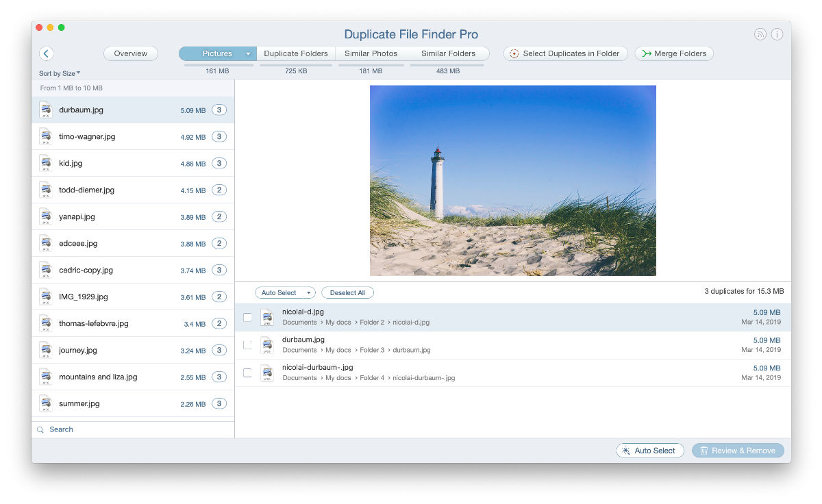Click the thomas-lefebvre.jpg file icon
The width and height of the screenshot is (822, 504).
coord(45,323)
